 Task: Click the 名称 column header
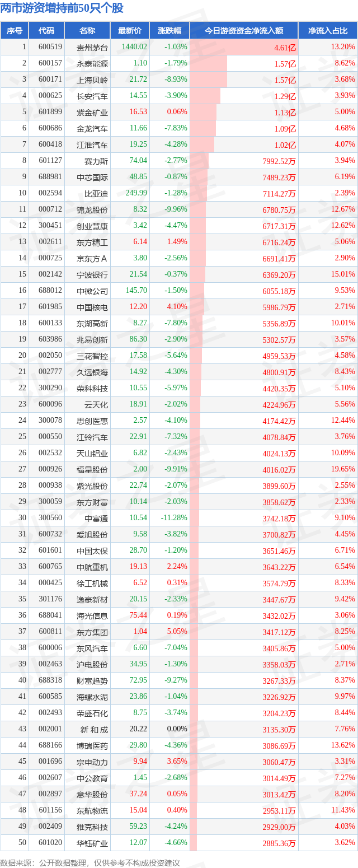pos(87,30)
